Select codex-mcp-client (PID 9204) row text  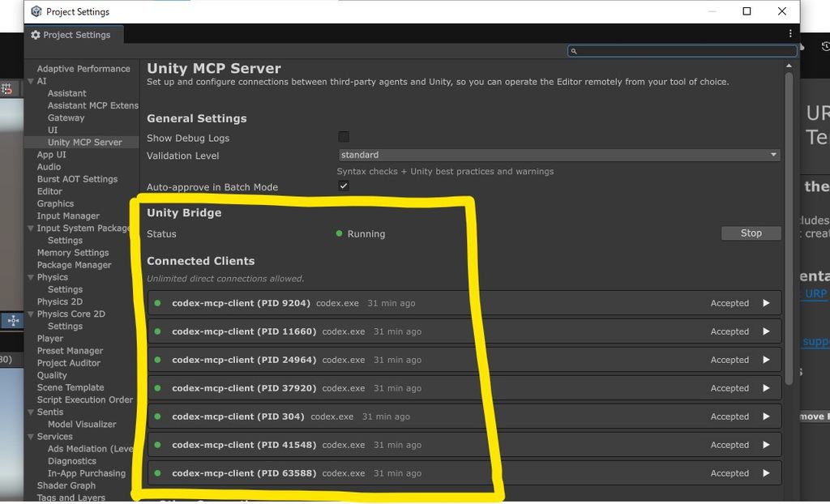[241, 303]
